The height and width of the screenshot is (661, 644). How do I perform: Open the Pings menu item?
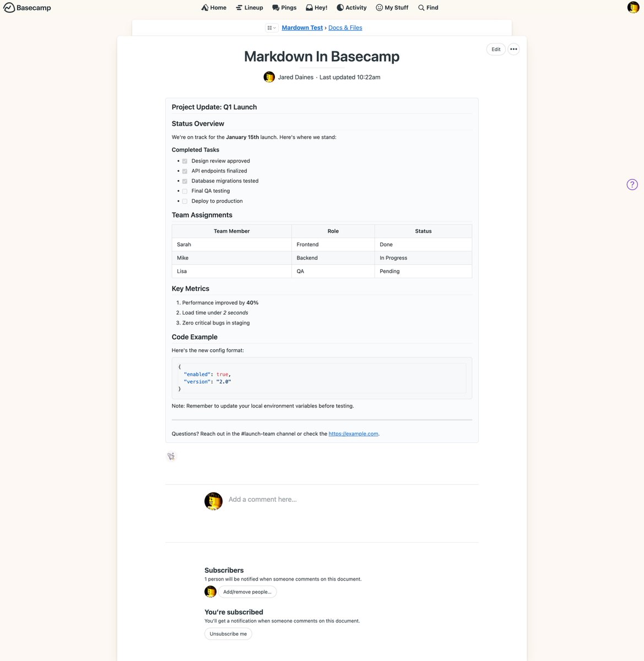coord(284,8)
